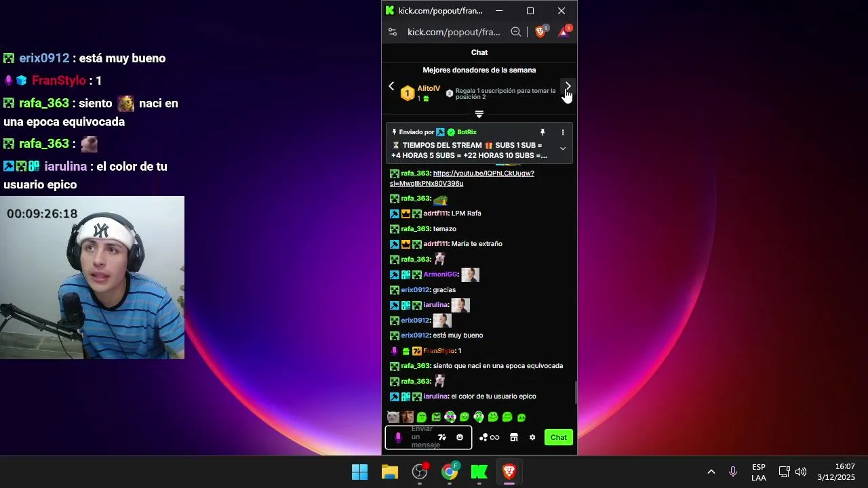This screenshot has height=488, width=868.
Task: Insert the third quick emote green blob
Action: tap(422, 417)
